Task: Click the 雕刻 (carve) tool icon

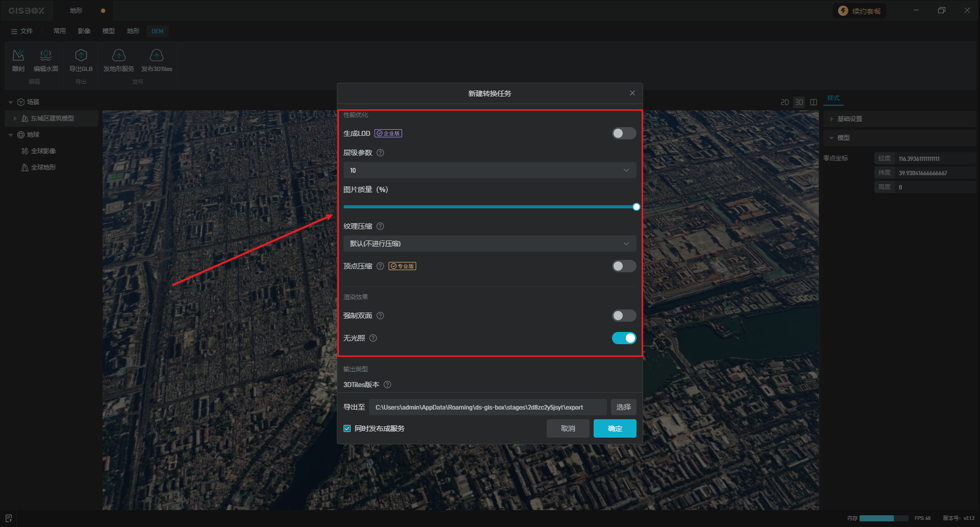Action: 18,55
